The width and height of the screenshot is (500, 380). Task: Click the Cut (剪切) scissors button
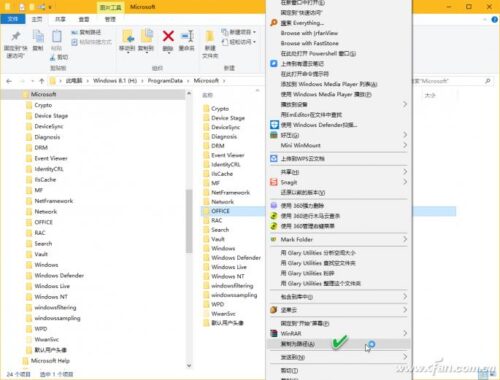coord(59,57)
